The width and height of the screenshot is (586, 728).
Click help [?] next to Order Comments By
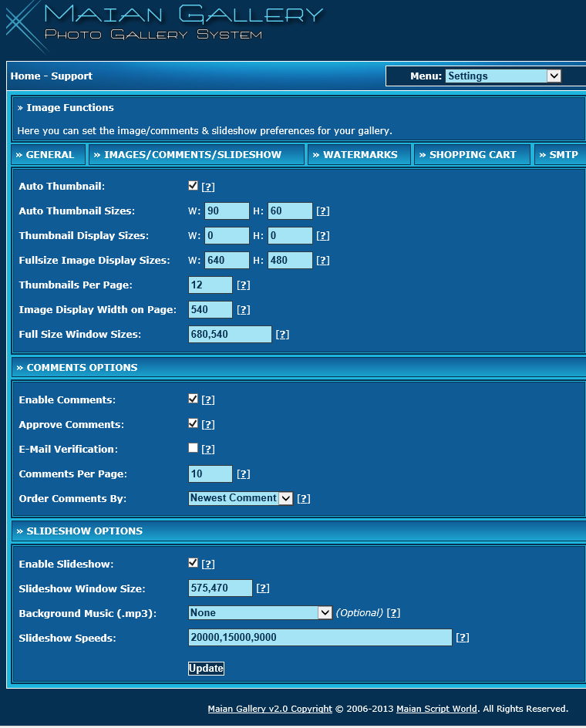303,499
